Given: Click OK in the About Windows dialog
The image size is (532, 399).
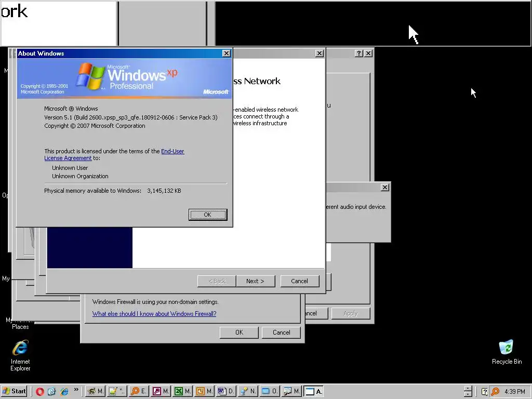Looking at the screenshot, I should coord(208,215).
